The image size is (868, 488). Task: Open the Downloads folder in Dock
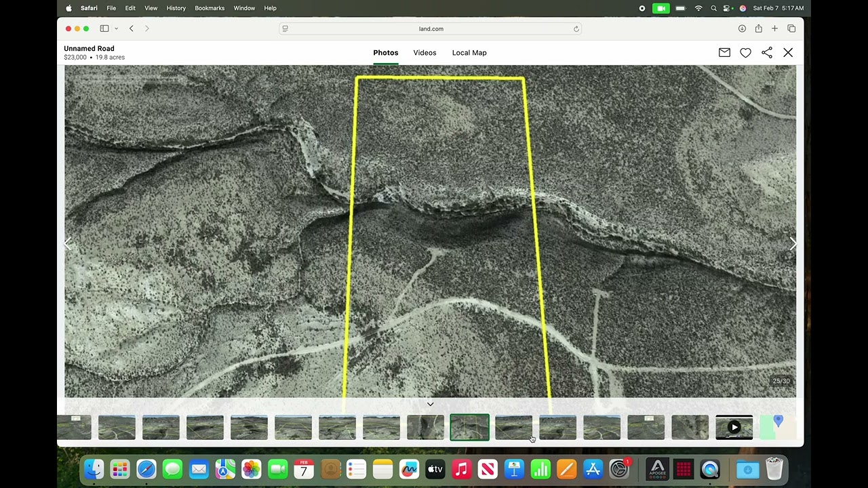pos(748,469)
